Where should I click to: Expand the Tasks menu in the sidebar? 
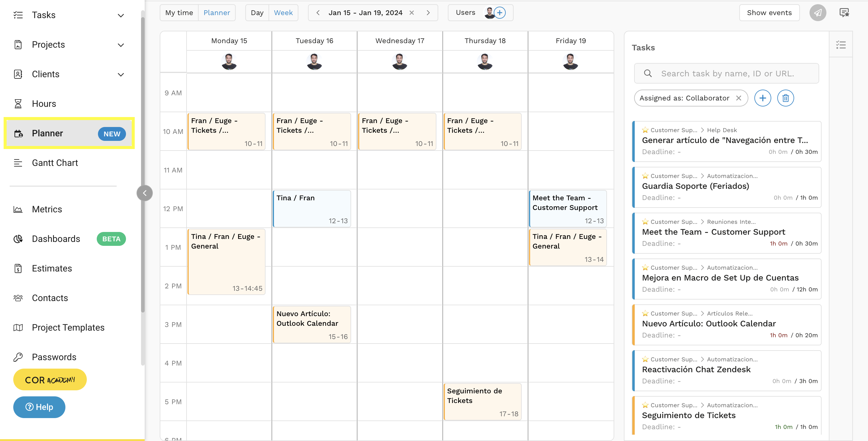pos(121,15)
